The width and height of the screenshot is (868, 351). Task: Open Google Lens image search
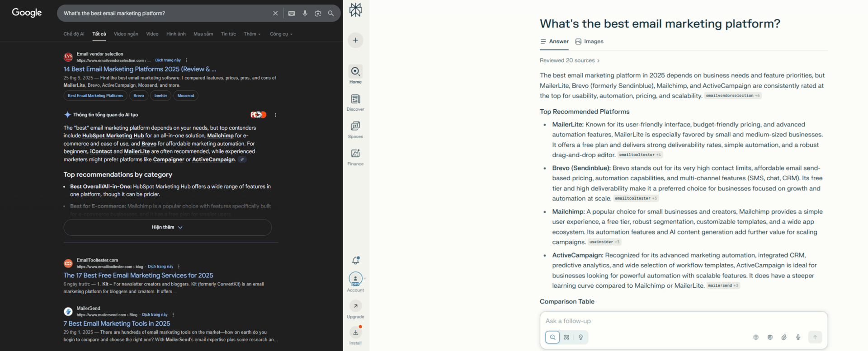click(318, 13)
